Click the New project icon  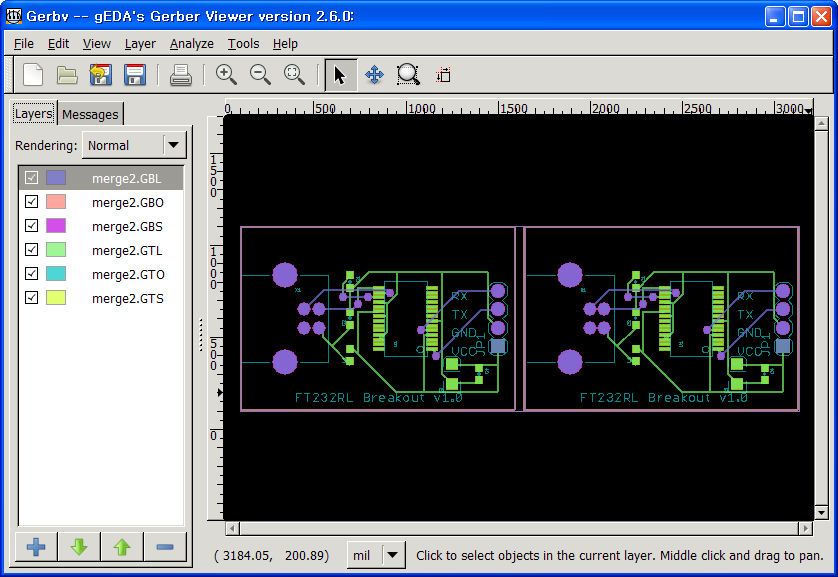coord(33,75)
